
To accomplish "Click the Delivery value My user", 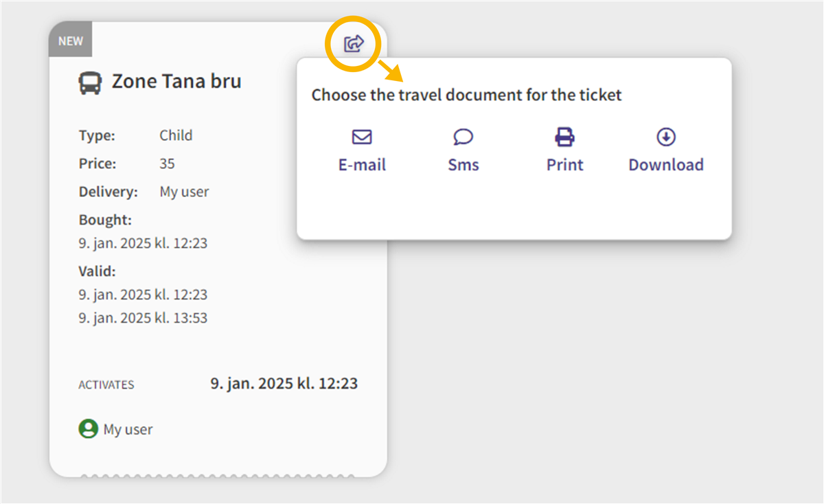I will (x=184, y=192).
